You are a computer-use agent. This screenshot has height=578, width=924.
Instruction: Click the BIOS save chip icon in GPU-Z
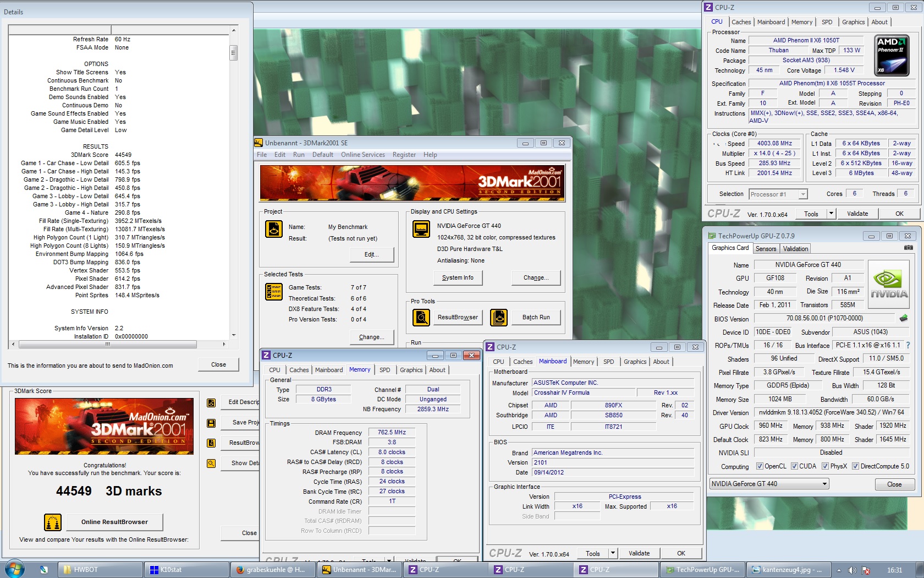pyautogui.click(x=903, y=318)
